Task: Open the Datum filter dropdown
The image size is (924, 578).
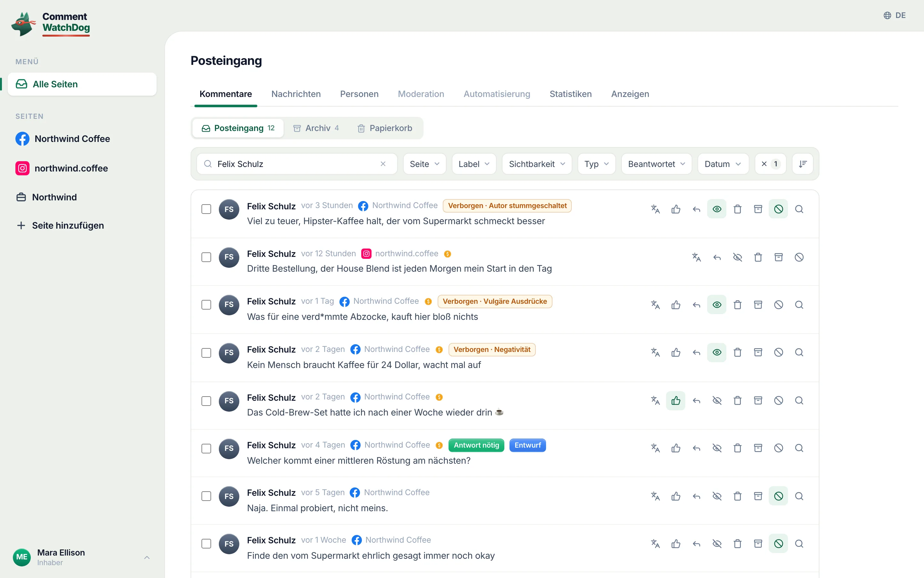Action: (723, 164)
